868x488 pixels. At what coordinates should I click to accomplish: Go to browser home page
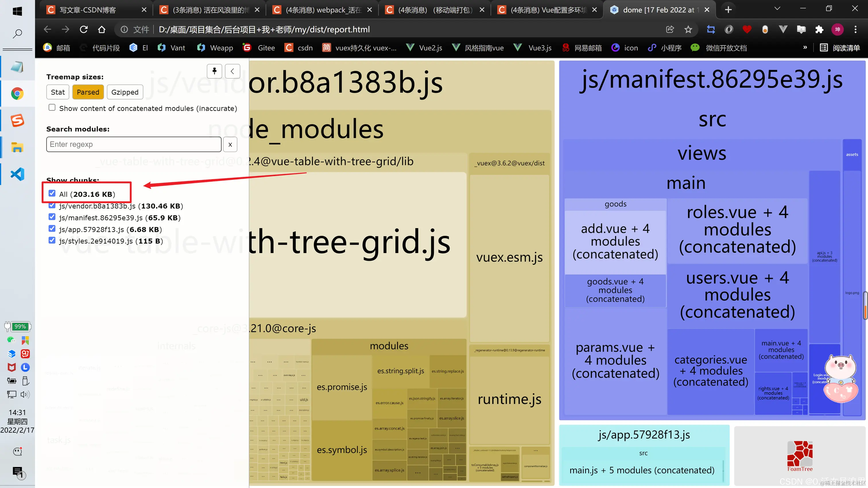pyautogui.click(x=101, y=30)
